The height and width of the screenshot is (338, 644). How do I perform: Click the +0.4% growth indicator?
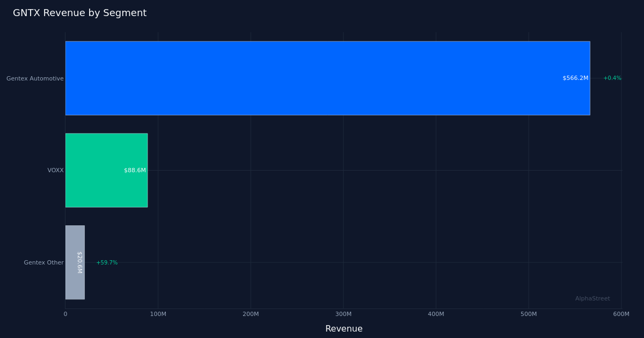(x=612, y=78)
